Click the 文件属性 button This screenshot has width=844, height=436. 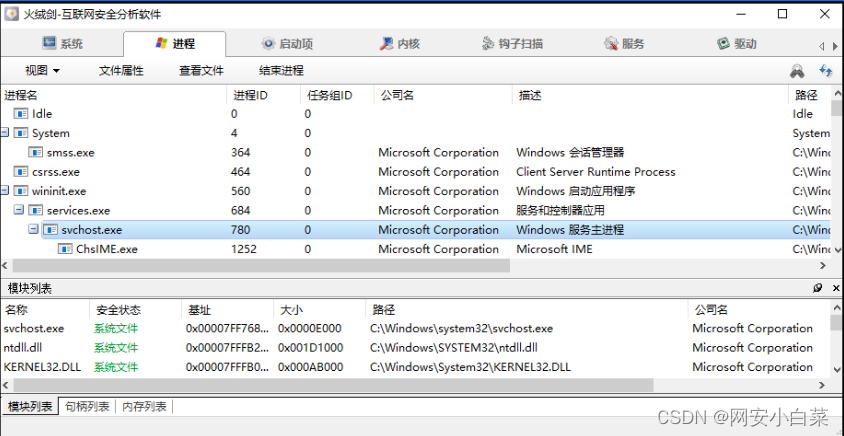[121, 71]
